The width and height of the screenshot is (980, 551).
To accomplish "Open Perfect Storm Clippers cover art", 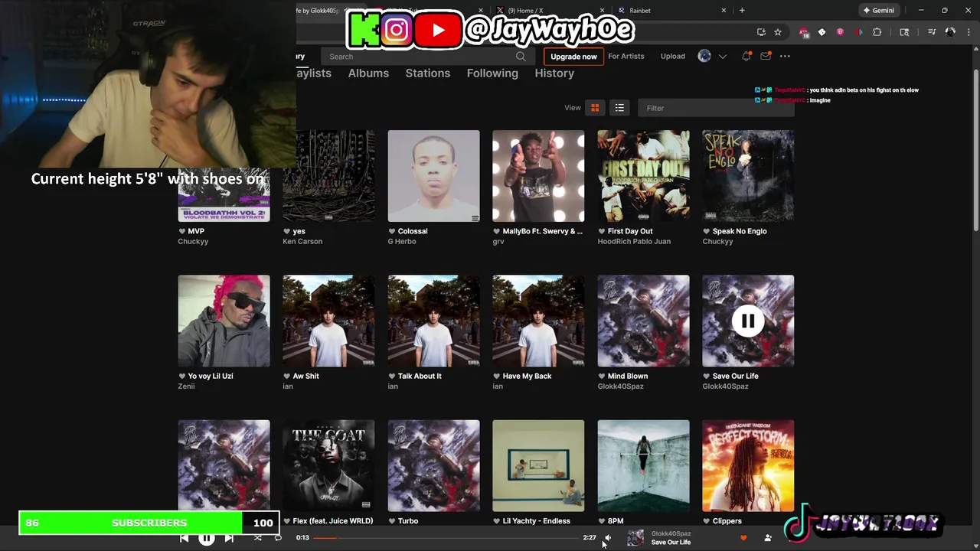I will (748, 465).
